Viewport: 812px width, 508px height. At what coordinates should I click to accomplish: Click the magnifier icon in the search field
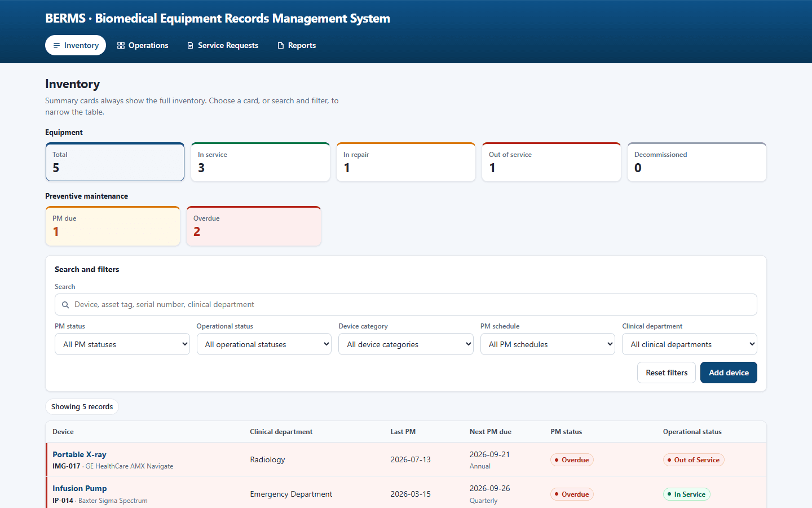pyautogui.click(x=65, y=305)
